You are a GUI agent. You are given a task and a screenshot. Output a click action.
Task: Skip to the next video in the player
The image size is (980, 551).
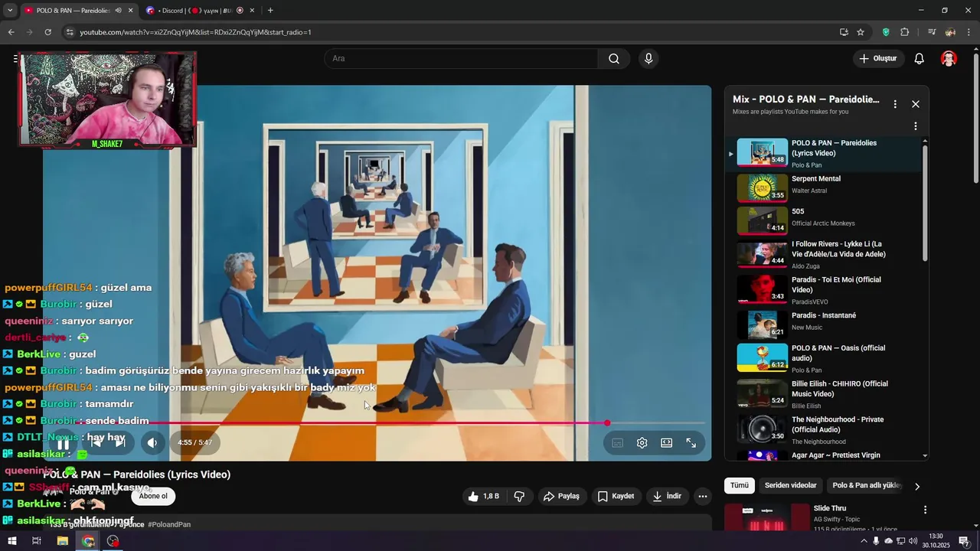[x=120, y=442]
